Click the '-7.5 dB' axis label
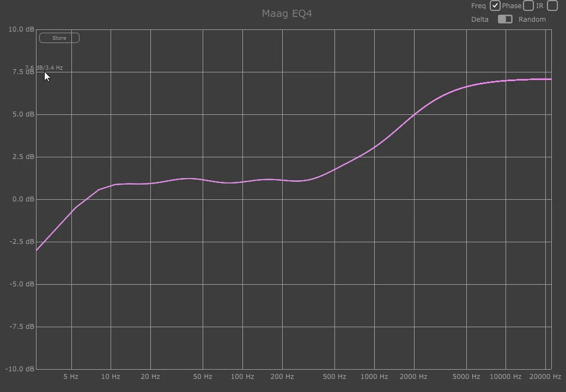566x392 pixels. (x=22, y=327)
